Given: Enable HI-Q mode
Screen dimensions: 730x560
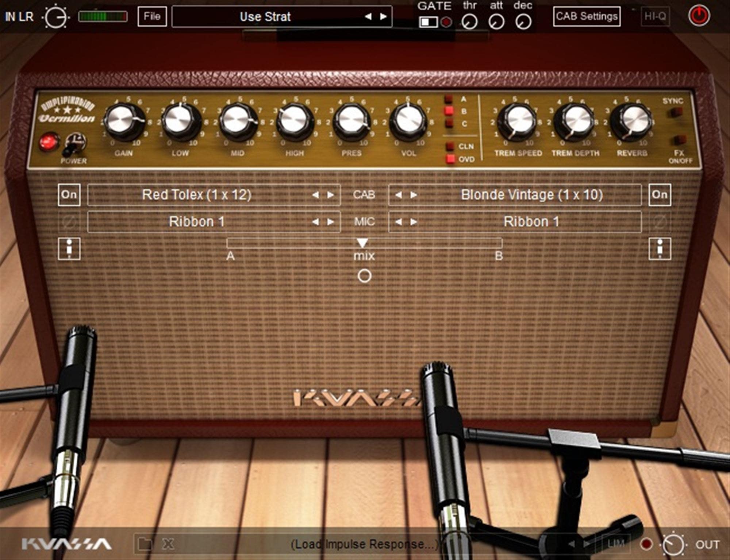Looking at the screenshot, I should [655, 16].
